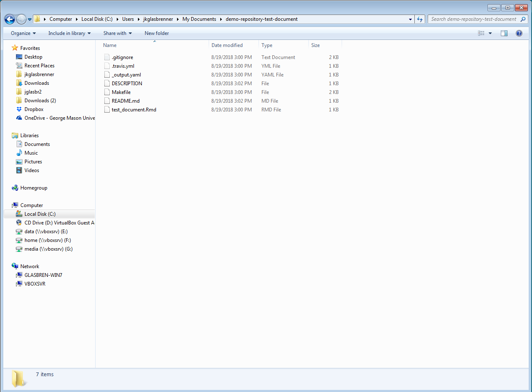This screenshot has width=532, height=392.
Task: Click the RMD File type cell
Action: tap(271, 110)
